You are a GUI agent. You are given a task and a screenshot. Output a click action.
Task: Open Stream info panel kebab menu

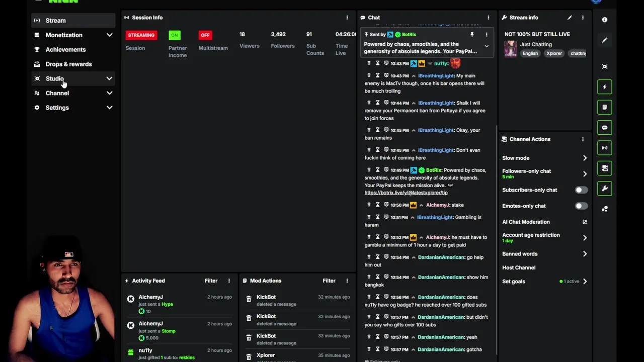(583, 18)
